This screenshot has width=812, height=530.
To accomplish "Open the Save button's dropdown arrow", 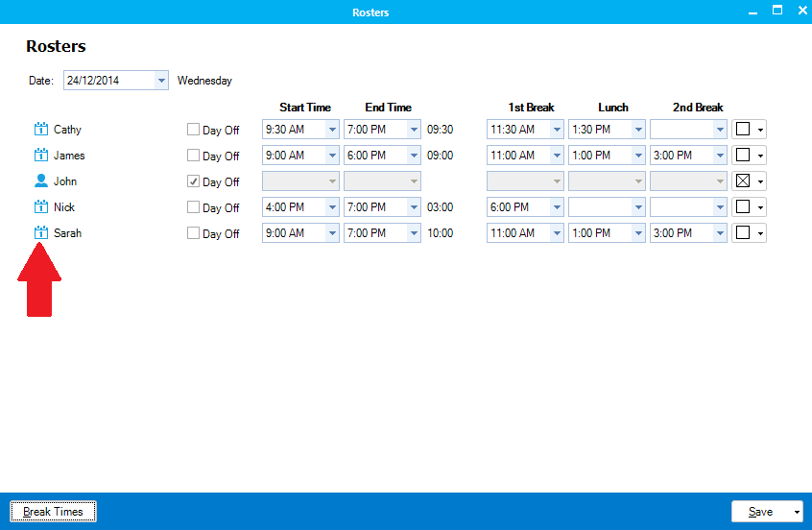I will (796, 513).
